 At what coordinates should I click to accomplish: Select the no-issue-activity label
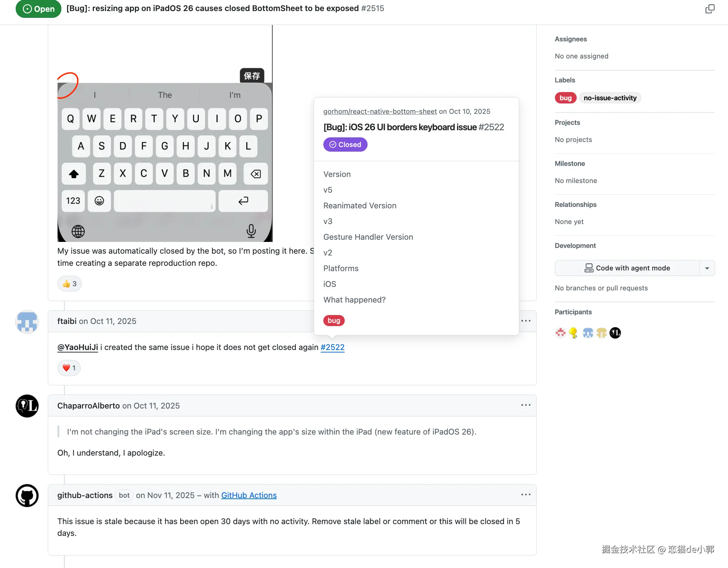pos(610,98)
